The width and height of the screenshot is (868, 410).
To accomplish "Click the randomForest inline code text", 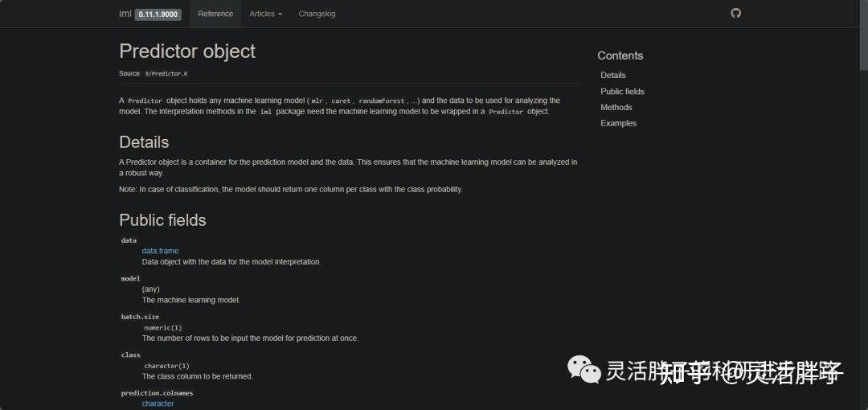I will tap(382, 100).
